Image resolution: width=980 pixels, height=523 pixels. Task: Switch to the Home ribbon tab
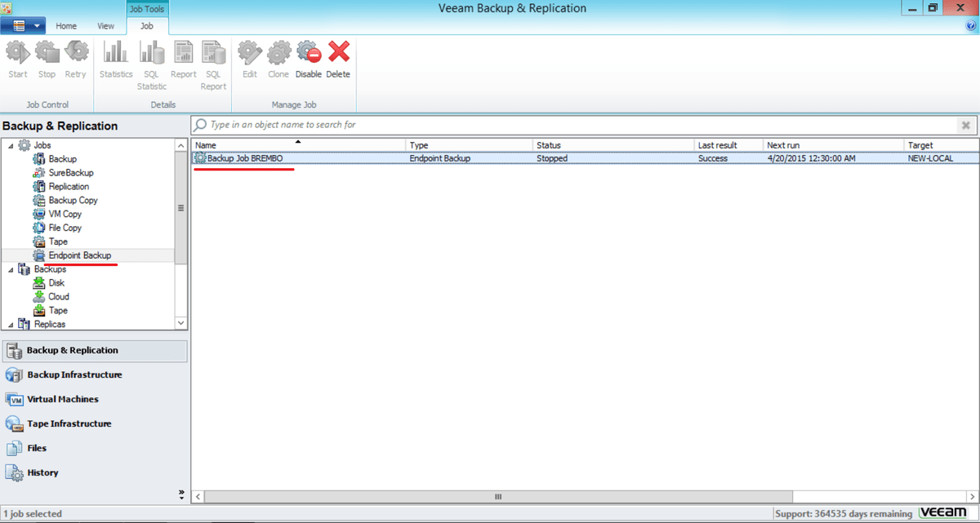(65, 25)
